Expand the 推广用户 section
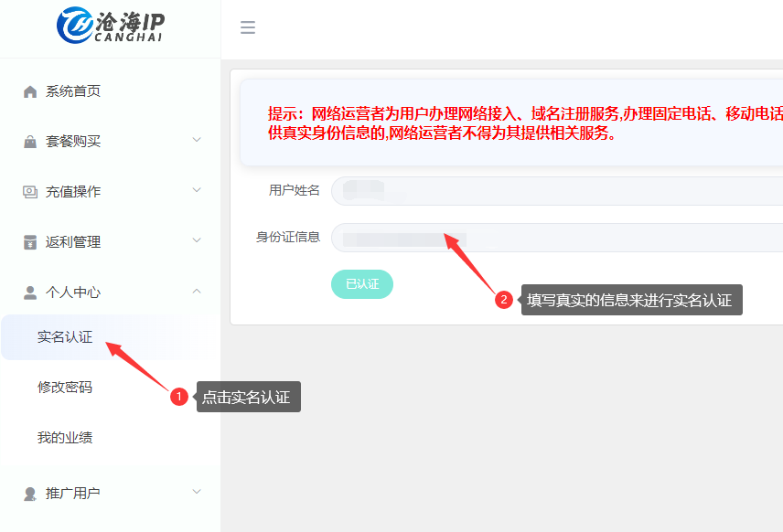The image size is (783, 532). click(82, 493)
